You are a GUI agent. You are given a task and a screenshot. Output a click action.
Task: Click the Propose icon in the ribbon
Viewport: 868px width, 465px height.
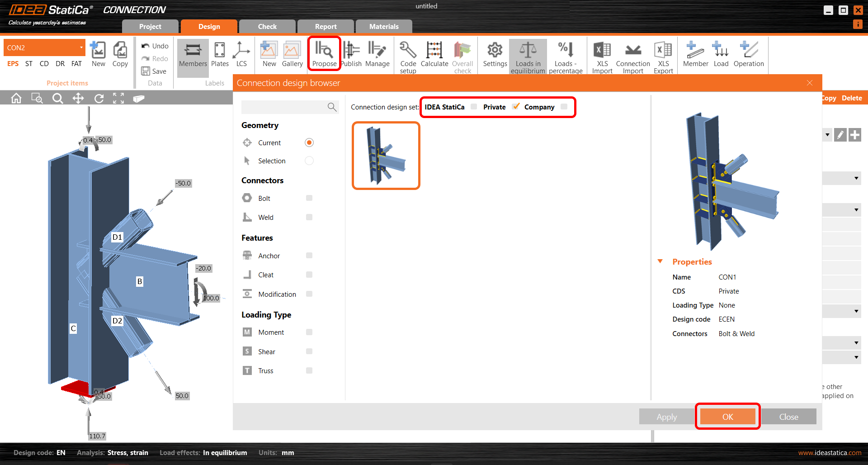tap(324, 54)
